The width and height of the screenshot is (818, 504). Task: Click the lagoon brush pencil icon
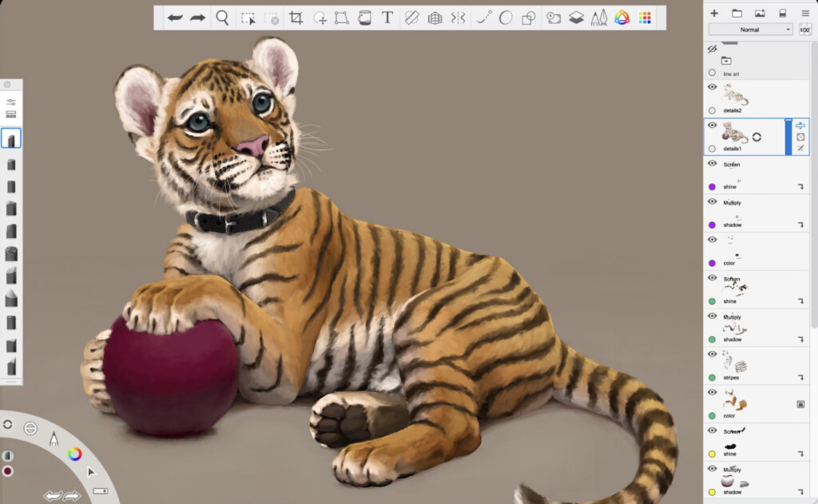[x=54, y=439]
